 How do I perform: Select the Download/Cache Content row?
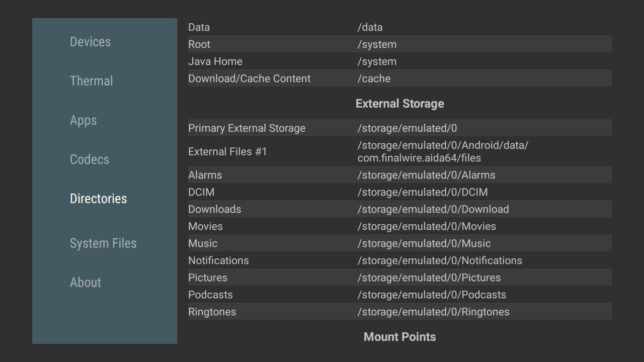399,78
